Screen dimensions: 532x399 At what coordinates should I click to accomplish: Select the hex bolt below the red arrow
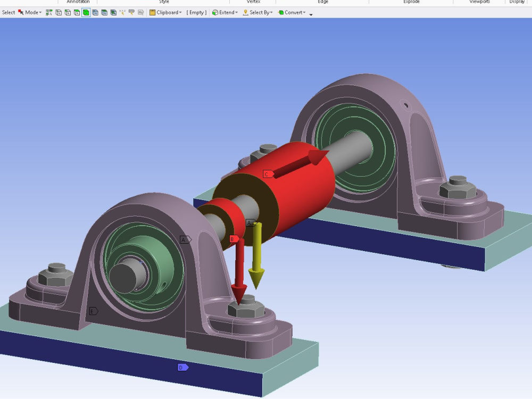[x=247, y=307]
